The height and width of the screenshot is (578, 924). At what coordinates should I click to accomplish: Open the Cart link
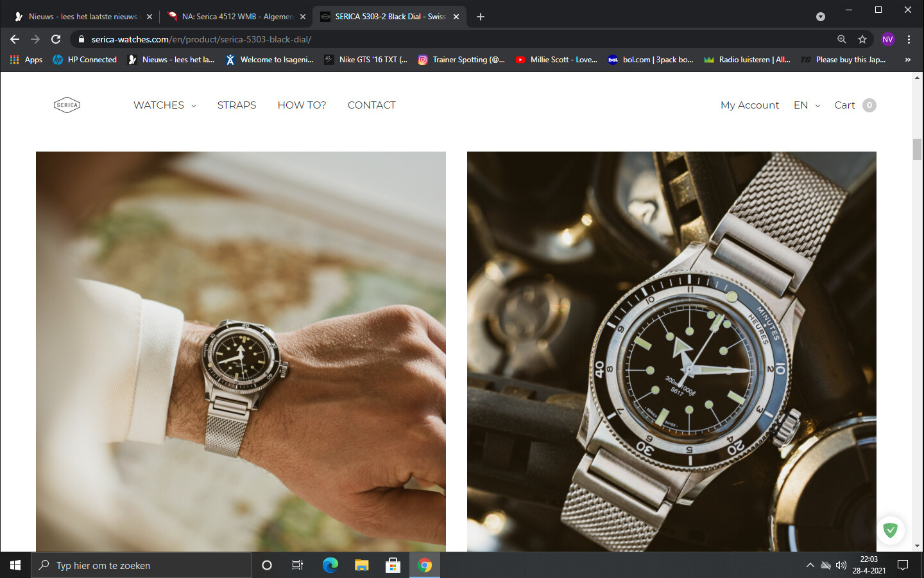tap(855, 105)
